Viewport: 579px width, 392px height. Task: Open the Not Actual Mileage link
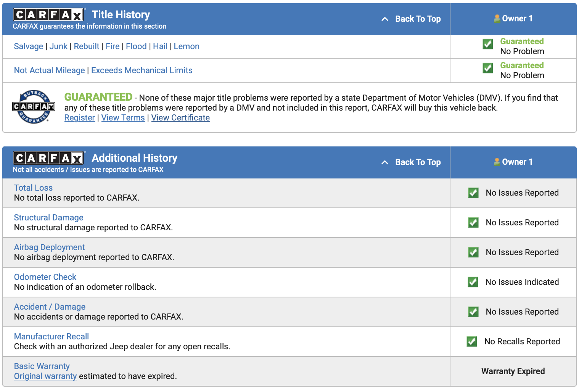50,71
